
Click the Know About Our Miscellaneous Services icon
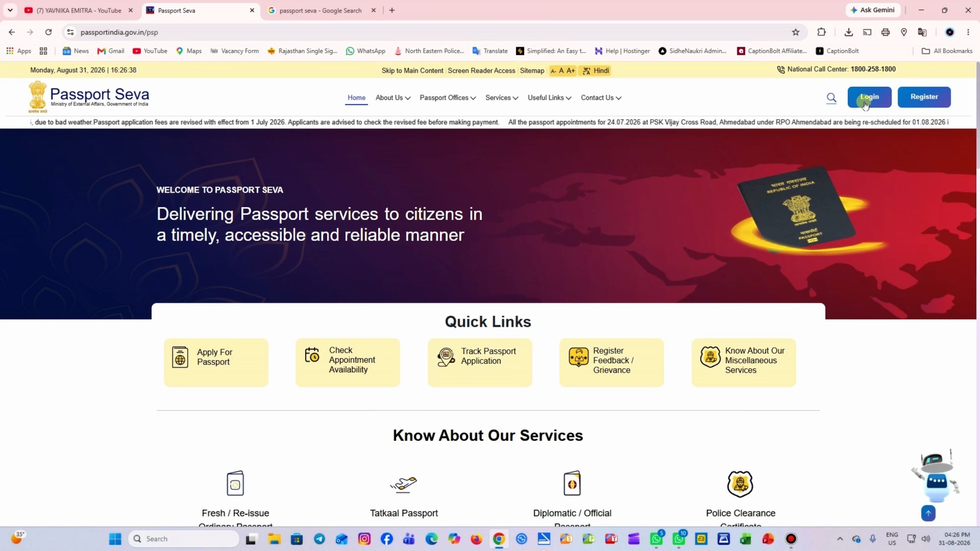(710, 357)
